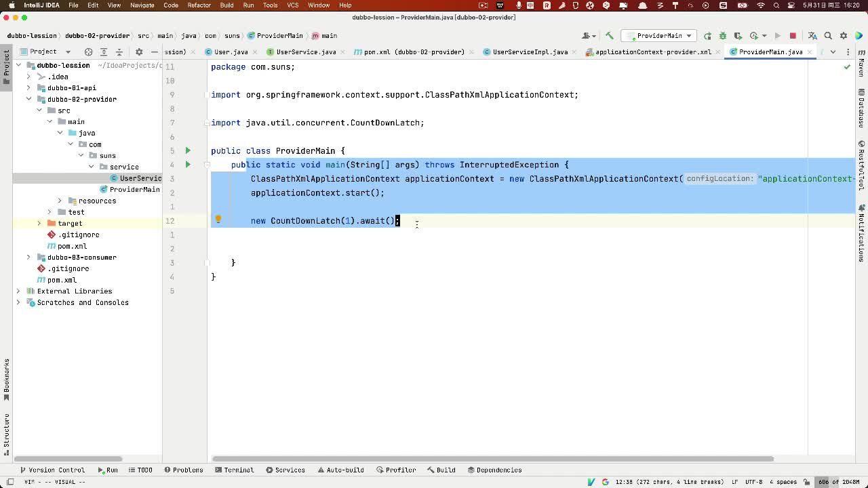Click the UTF-8 encoding in status bar
Viewport: 868px width, 488px height.
pyautogui.click(x=754, y=482)
